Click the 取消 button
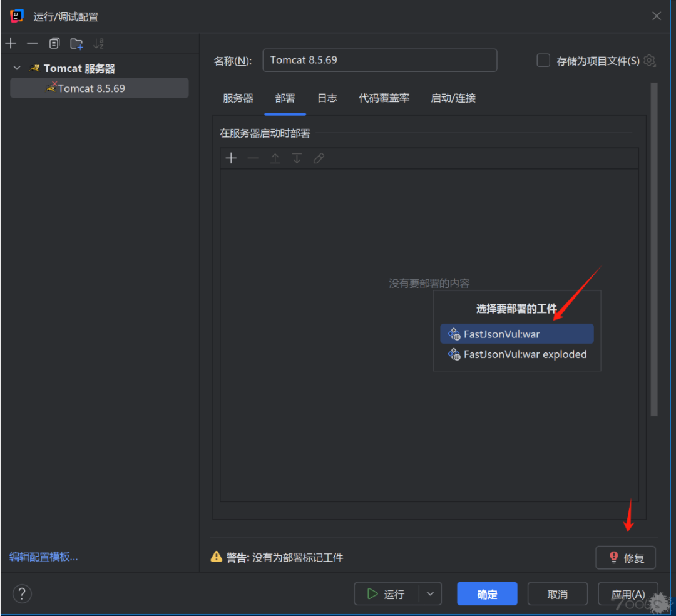 click(558, 593)
